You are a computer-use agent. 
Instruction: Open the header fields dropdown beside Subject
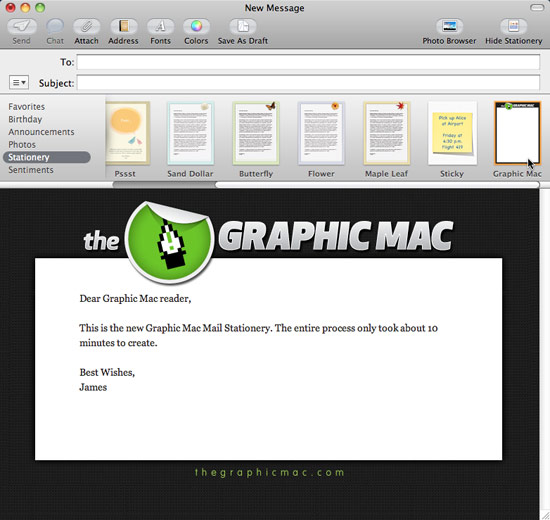click(x=19, y=82)
